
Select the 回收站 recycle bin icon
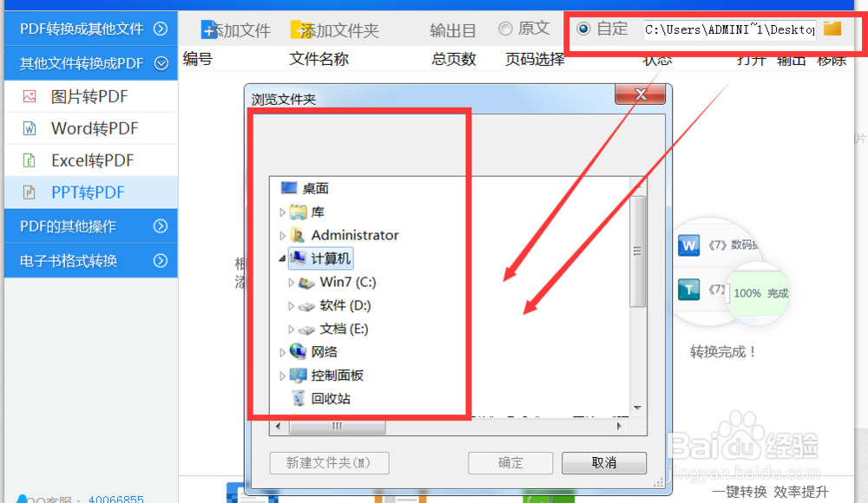(298, 398)
